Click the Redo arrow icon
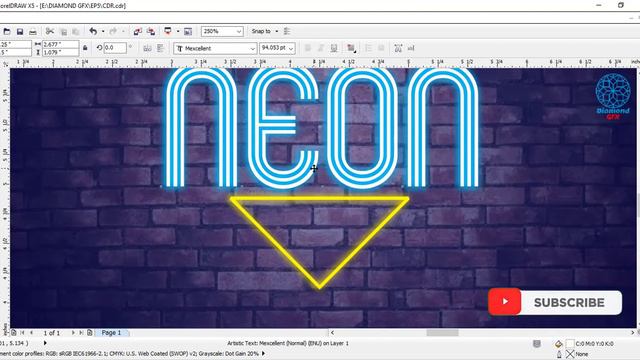Image resolution: width=640 pixels, height=360 pixels. (x=113, y=31)
